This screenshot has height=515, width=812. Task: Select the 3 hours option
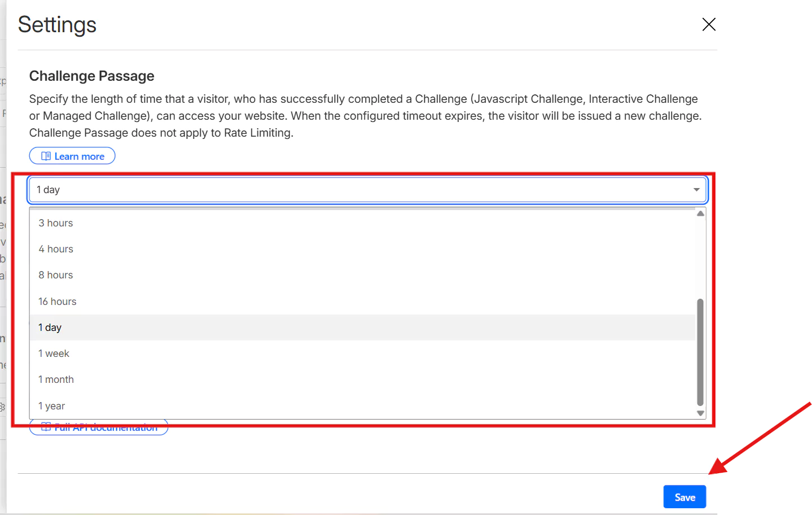[x=56, y=223]
